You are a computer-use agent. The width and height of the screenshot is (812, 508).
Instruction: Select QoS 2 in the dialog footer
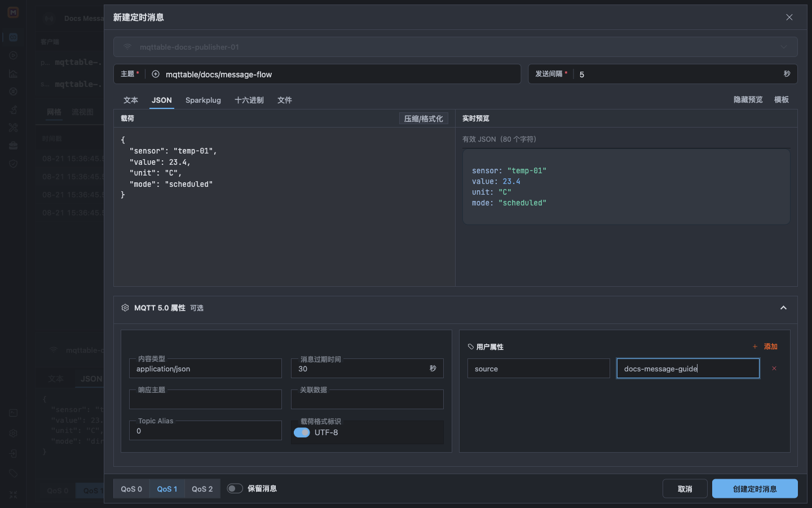(x=202, y=489)
